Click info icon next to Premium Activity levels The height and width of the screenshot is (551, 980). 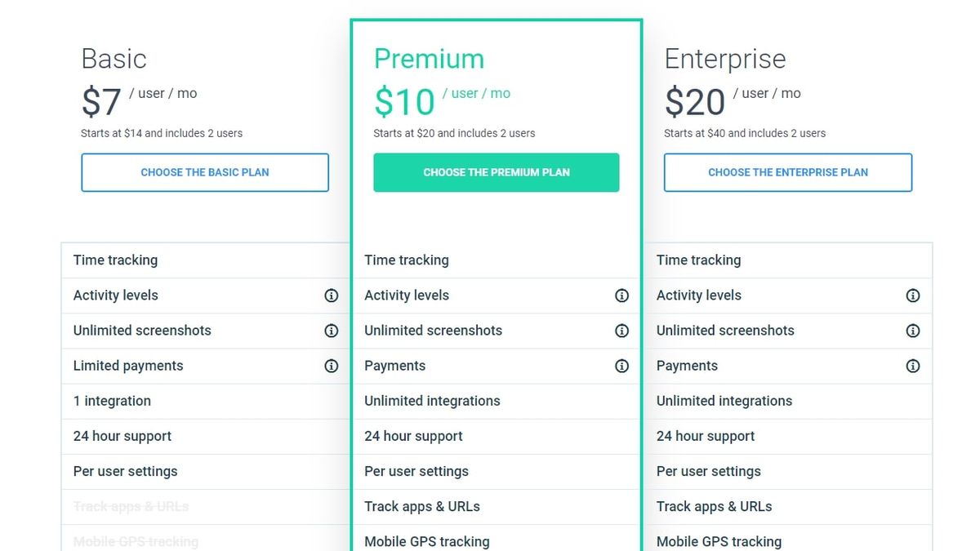622,295
